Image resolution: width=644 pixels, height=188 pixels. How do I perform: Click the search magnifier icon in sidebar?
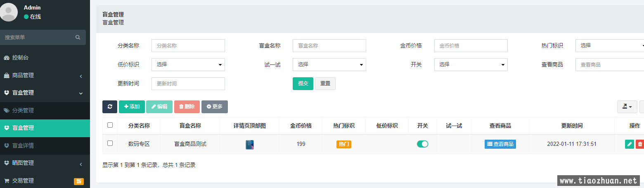[78, 37]
